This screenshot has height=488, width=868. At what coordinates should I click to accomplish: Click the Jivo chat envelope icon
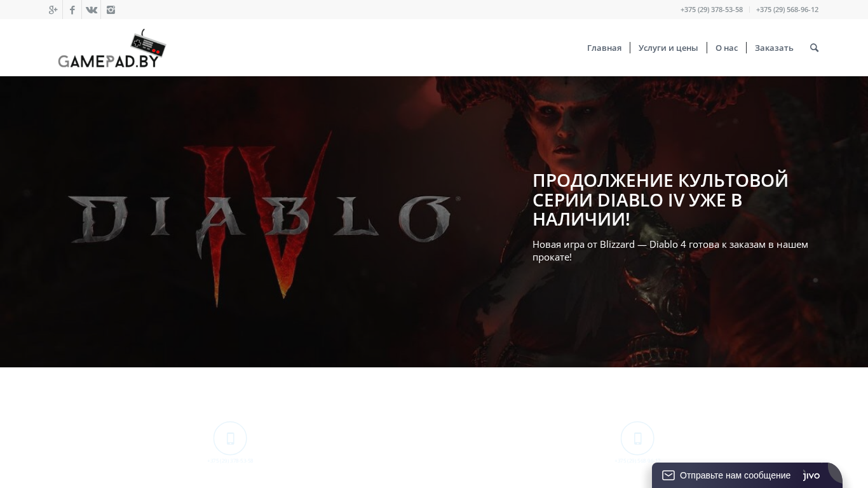[668, 475]
